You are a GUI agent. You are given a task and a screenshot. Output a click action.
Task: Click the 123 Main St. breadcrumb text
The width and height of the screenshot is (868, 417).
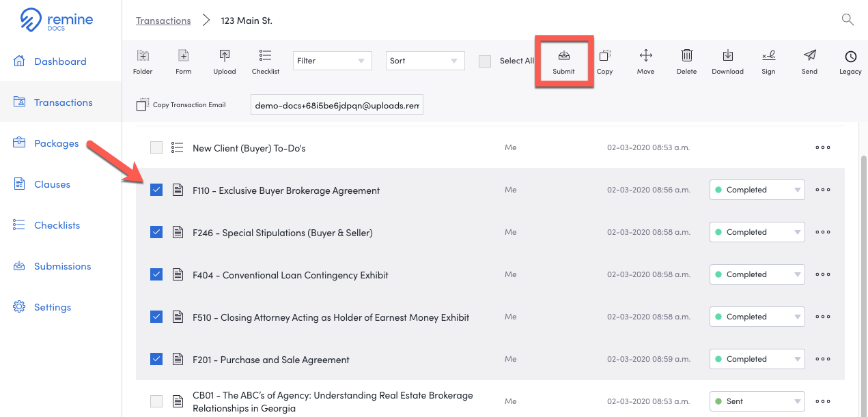[x=247, y=20]
